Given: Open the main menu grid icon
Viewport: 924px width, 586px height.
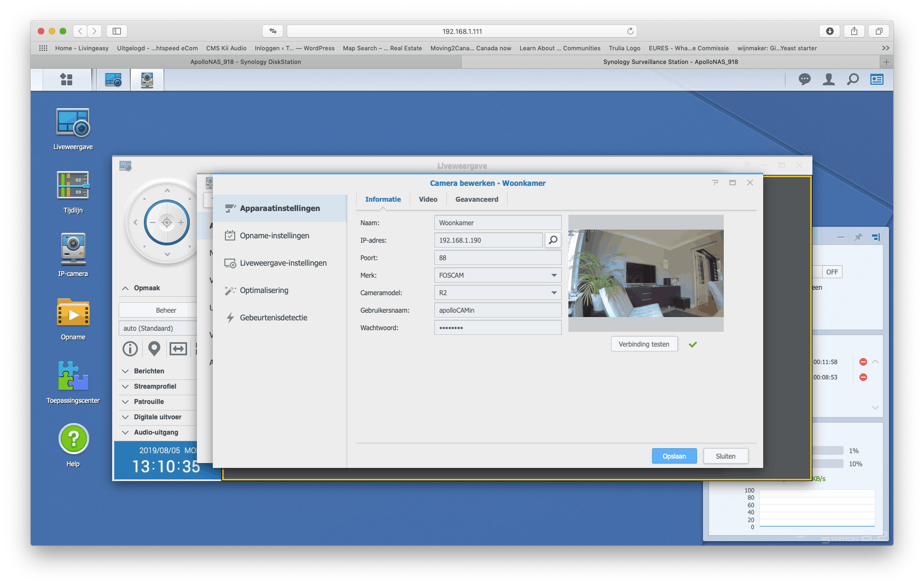Looking at the screenshot, I should coord(66,80).
